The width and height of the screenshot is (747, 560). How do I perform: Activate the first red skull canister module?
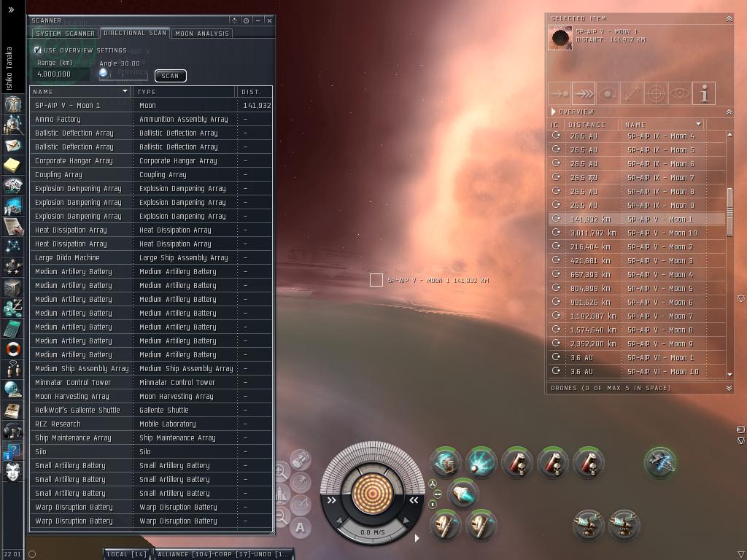[517, 462]
